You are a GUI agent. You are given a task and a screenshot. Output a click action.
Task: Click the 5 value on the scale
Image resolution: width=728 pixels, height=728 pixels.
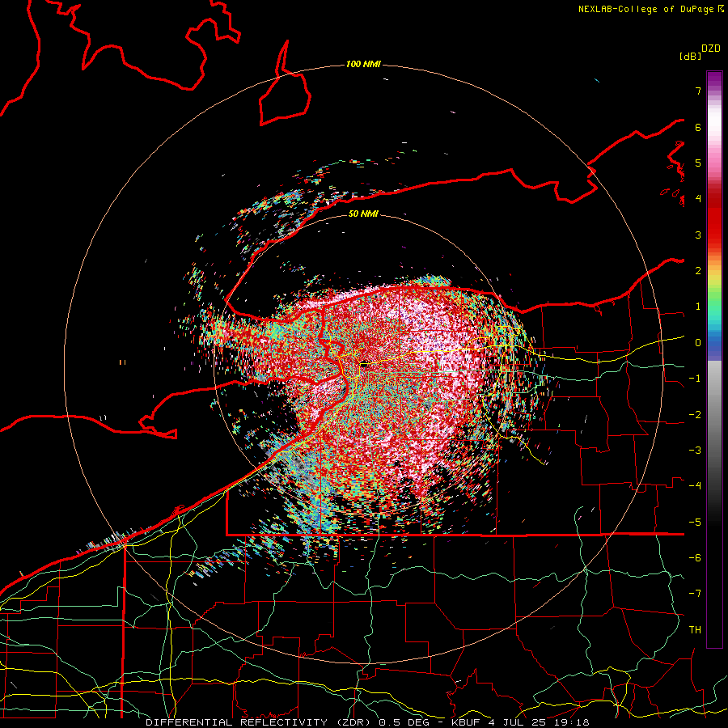[698, 163]
